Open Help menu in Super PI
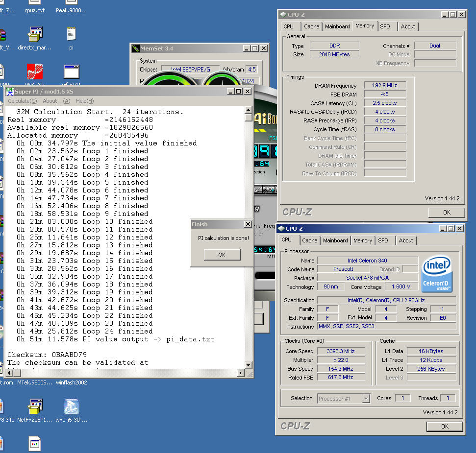Viewport: 476px width, 453px height. (x=85, y=101)
